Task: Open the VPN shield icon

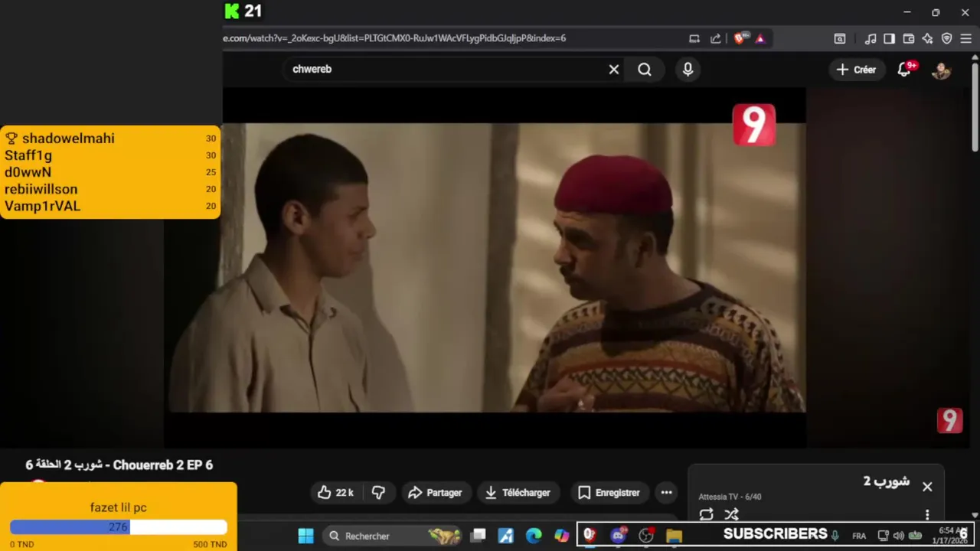Action: point(946,38)
